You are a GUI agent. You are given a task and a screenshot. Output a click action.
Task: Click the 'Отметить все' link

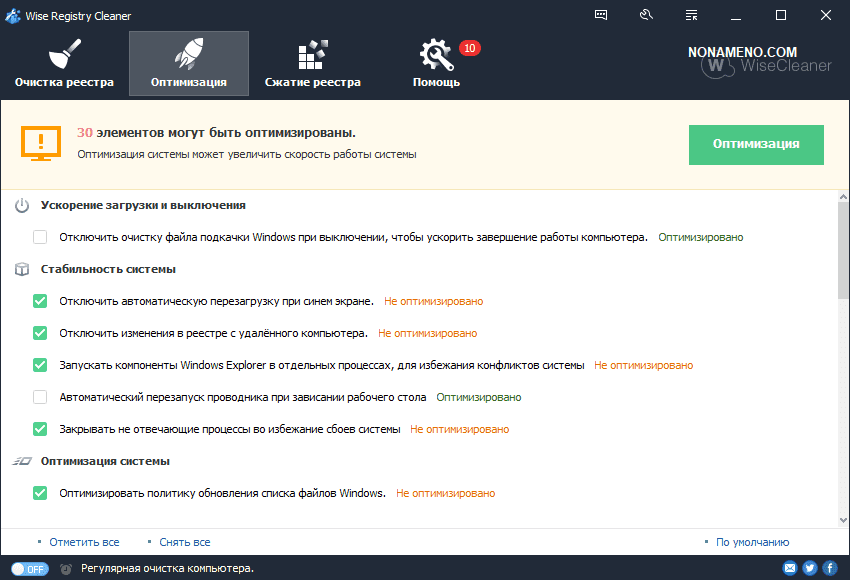[x=84, y=542]
